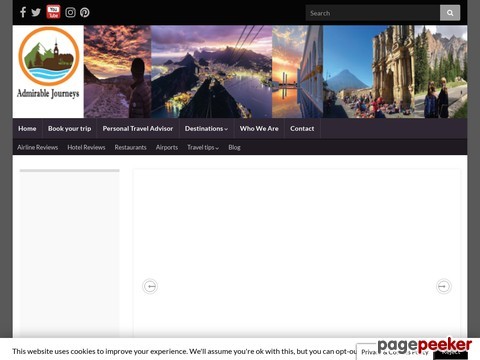The width and height of the screenshot is (480, 360).
Task: Open the Facebook social icon
Action: coord(23,12)
